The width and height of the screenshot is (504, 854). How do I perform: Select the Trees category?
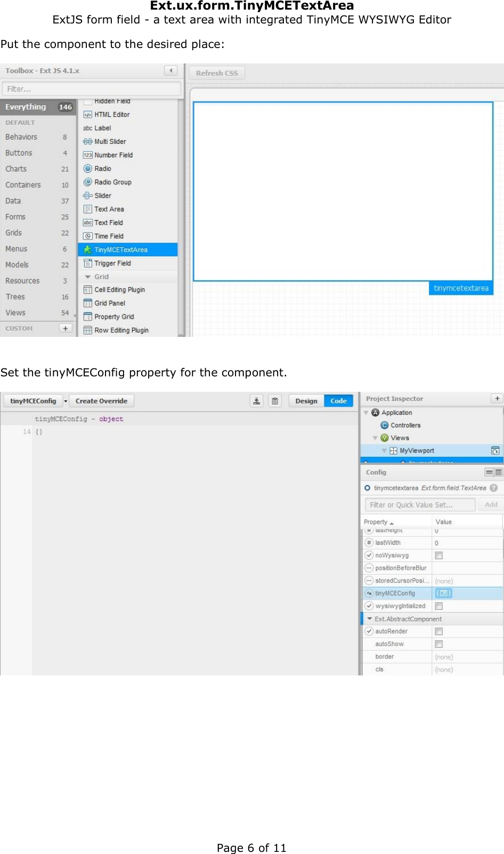(x=38, y=297)
